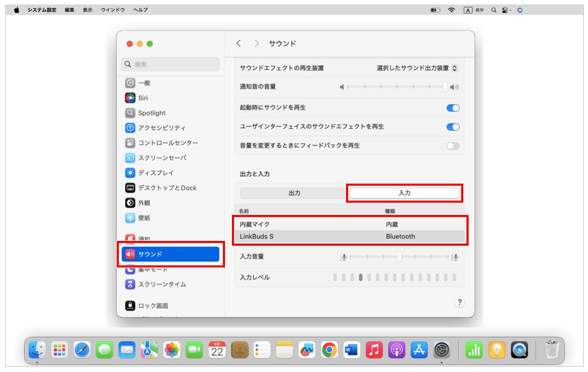Open 英字 input source menu
This screenshot has width=588, height=372.
point(473,10)
